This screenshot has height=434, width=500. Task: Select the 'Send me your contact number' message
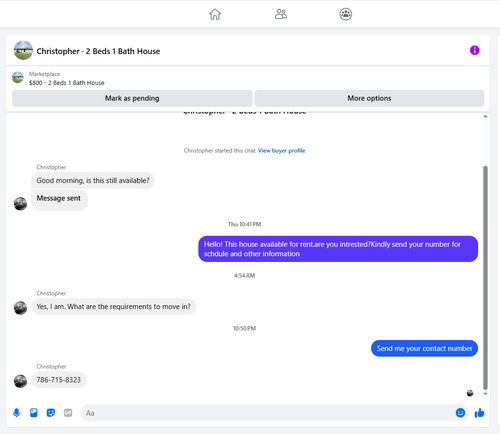[424, 348]
